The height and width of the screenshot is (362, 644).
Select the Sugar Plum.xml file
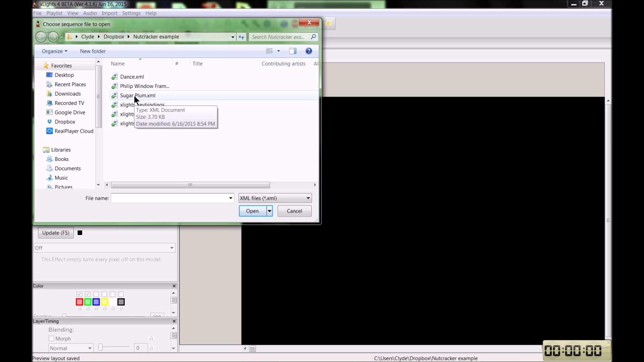138,95
